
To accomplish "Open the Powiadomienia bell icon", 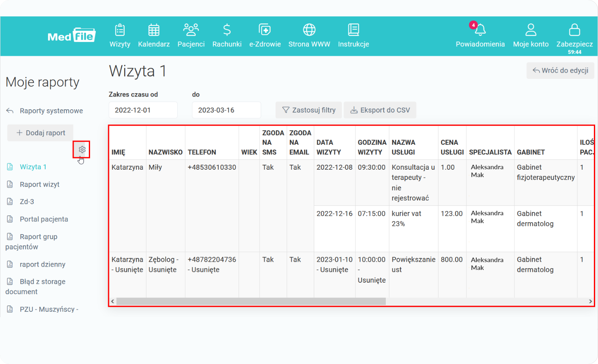I will pyautogui.click(x=480, y=30).
